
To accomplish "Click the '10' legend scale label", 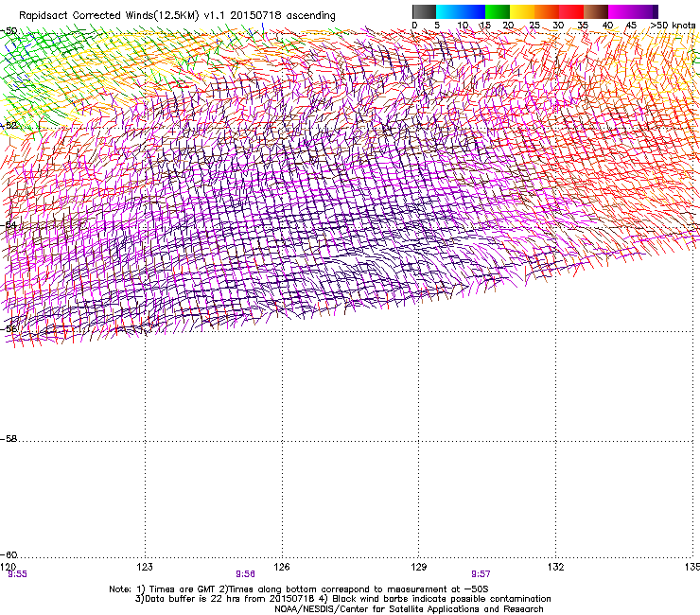I will pyautogui.click(x=463, y=26).
